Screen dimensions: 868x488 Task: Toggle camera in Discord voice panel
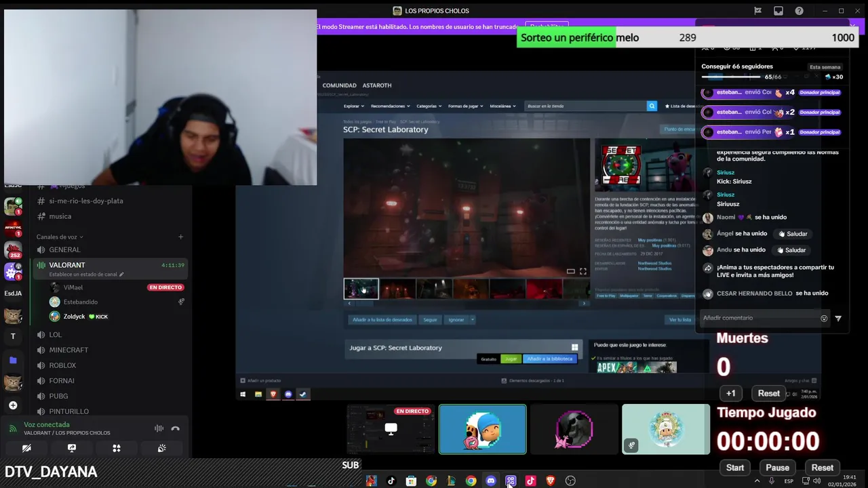[x=26, y=448]
